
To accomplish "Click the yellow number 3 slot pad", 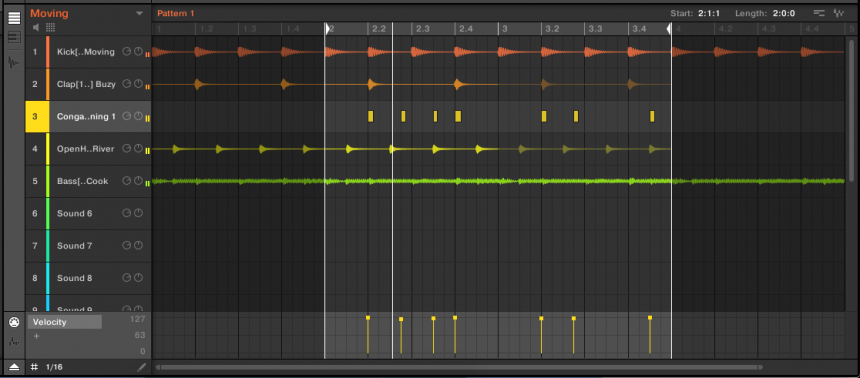I will pos(36,116).
